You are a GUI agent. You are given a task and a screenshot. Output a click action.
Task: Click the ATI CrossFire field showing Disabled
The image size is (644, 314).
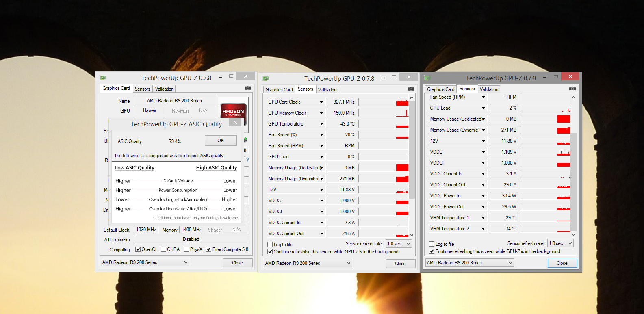[191, 239]
